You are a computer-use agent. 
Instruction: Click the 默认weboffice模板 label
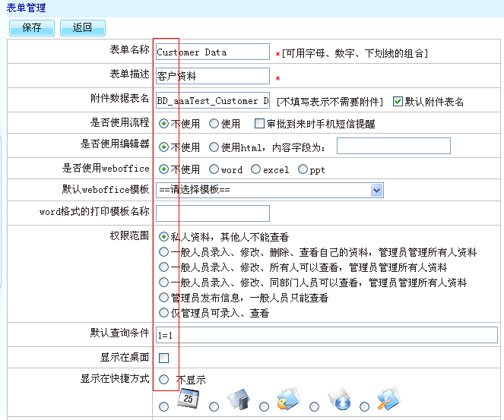click(x=106, y=189)
